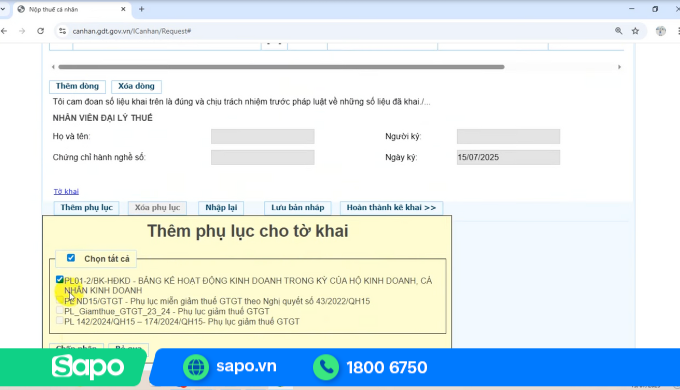Uncheck the PL01-2/BK-HĐKD appendix checkbox
The height and width of the screenshot is (390, 680).
60,279
